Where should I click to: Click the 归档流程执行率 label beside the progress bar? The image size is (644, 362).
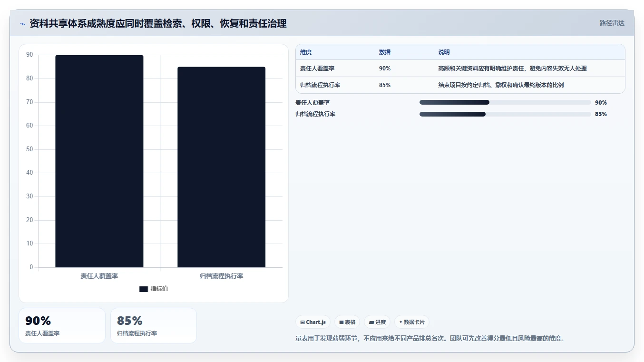click(x=315, y=114)
